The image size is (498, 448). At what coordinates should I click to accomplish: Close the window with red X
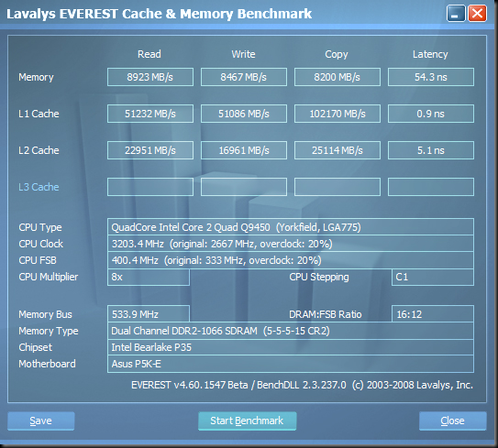477,14
